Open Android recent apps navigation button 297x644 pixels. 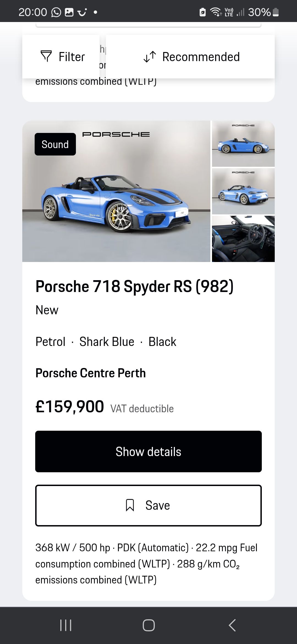tap(66, 625)
